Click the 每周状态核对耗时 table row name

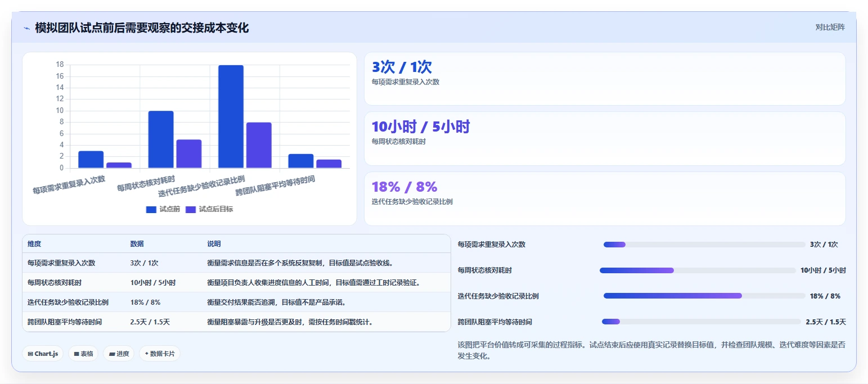[x=55, y=282]
